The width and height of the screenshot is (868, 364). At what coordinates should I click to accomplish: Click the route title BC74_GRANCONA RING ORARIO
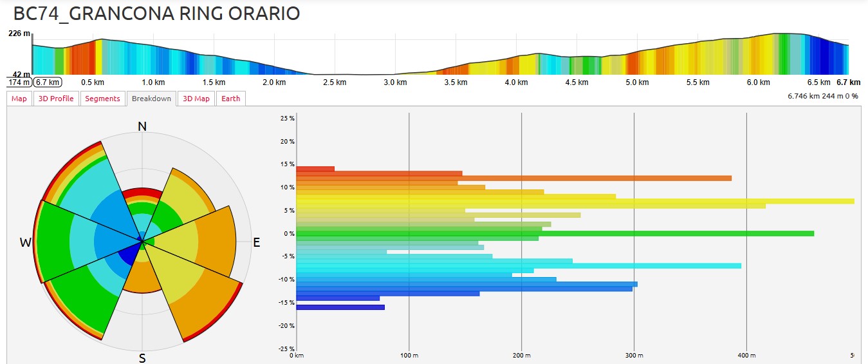156,13
